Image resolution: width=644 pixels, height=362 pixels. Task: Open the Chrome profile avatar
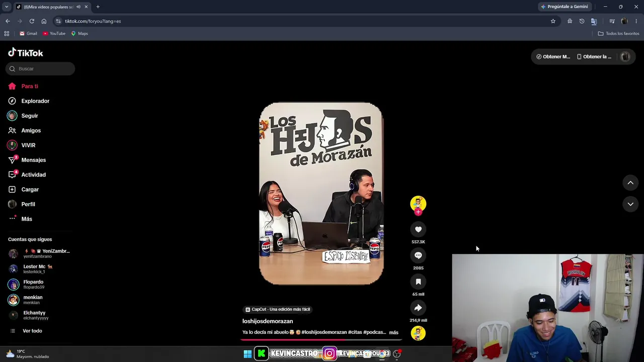tap(624, 21)
